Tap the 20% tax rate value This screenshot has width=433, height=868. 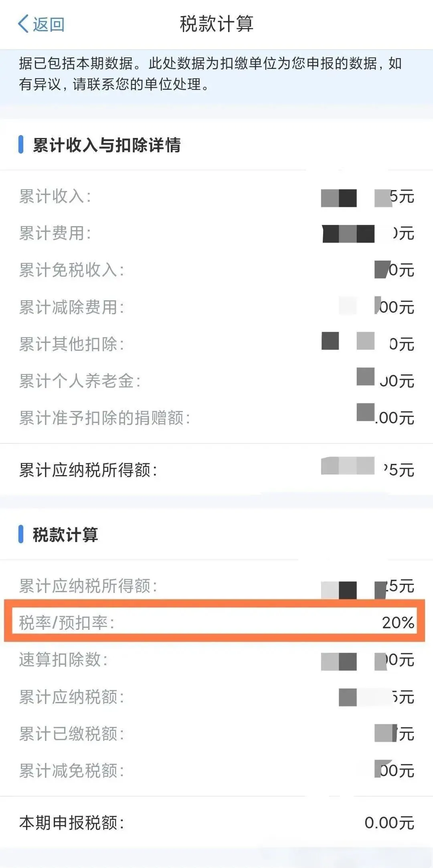[x=397, y=623]
